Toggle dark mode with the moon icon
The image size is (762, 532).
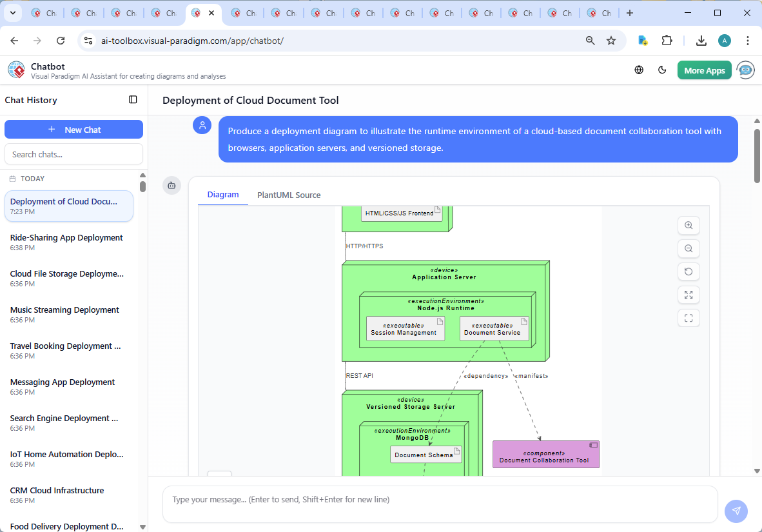[662, 70]
